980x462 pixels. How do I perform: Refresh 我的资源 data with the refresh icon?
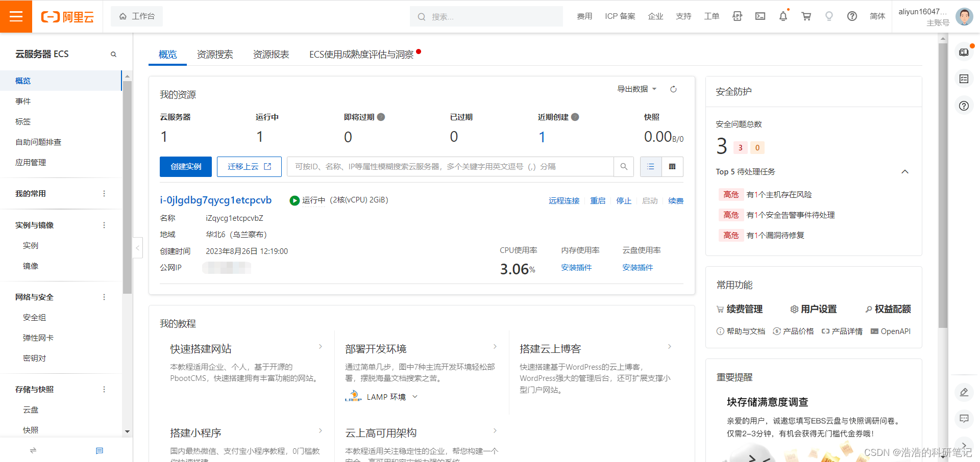coord(673,89)
